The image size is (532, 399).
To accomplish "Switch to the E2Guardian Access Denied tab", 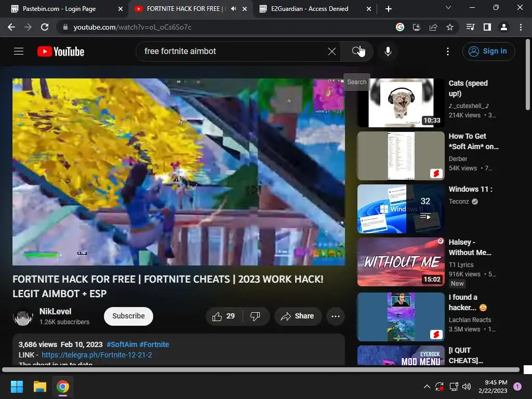I will (315, 9).
